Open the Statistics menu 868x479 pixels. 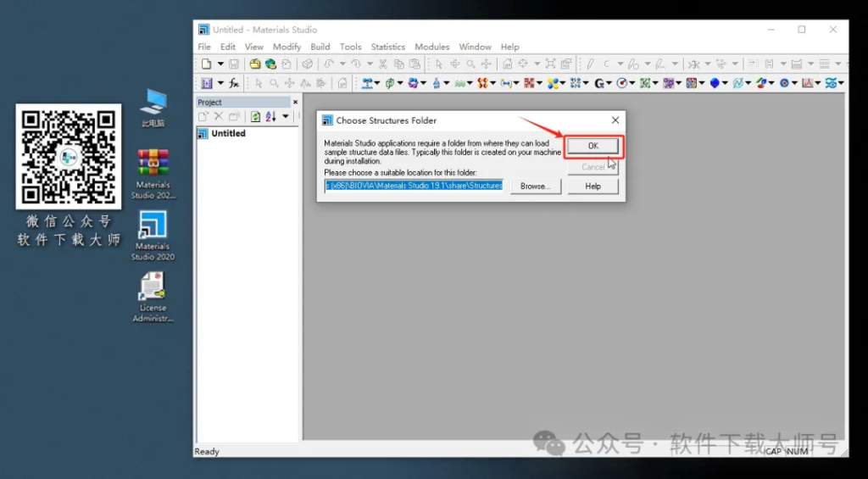point(388,47)
